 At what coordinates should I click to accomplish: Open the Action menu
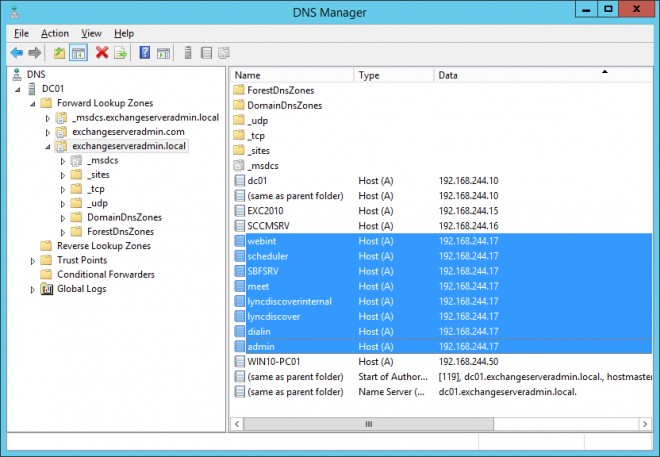[x=55, y=33]
